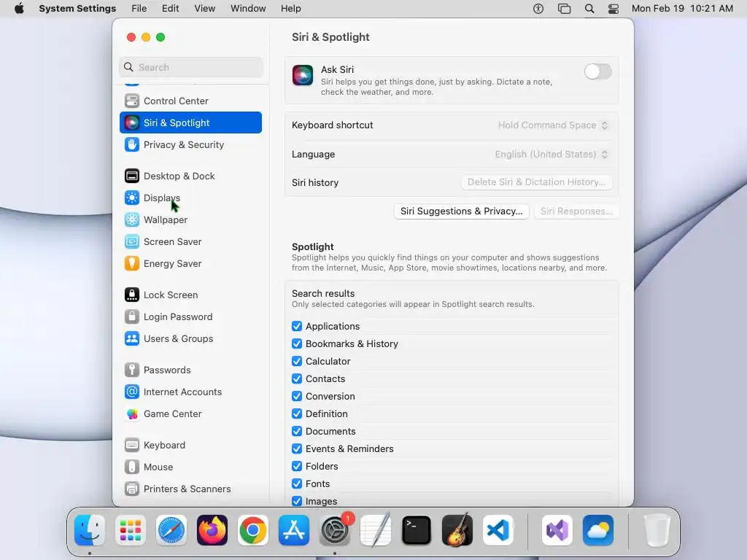
Task: Open Game Center settings
Action: click(x=190, y=414)
